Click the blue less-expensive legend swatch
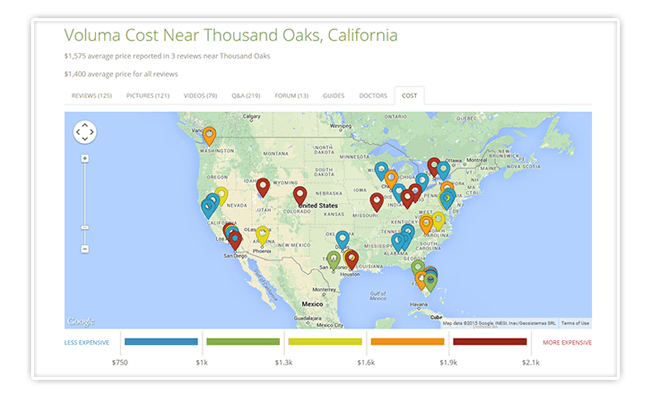The width and height of the screenshot is (650, 397). pyautogui.click(x=161, y=342)
